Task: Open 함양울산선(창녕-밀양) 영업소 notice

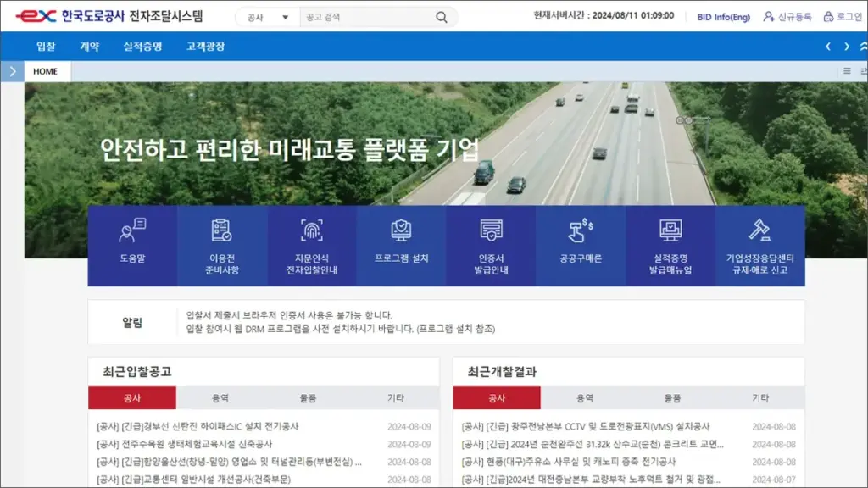Action: tap(229, 462)
